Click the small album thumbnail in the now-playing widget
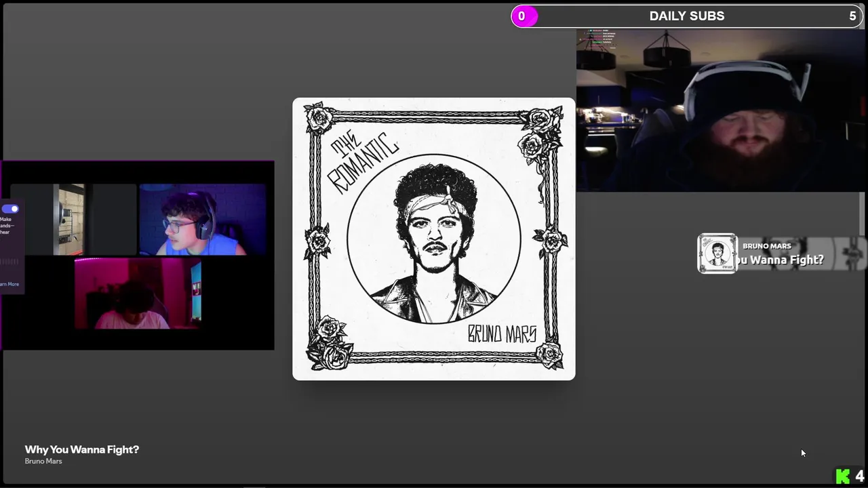The height and width of the screenshot is (488, 868). tap(717, 253)
